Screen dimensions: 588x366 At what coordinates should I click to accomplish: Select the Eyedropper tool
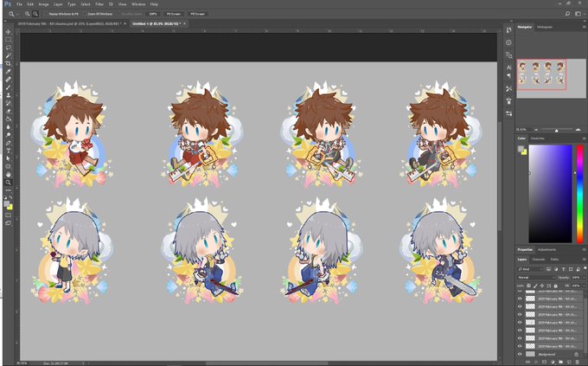point(9,71)
